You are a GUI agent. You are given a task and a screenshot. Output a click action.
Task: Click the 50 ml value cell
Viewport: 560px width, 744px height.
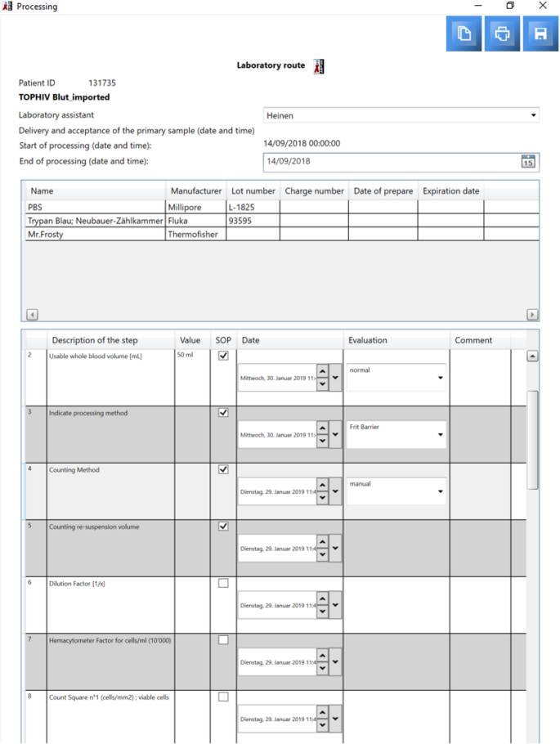(192, 377)
